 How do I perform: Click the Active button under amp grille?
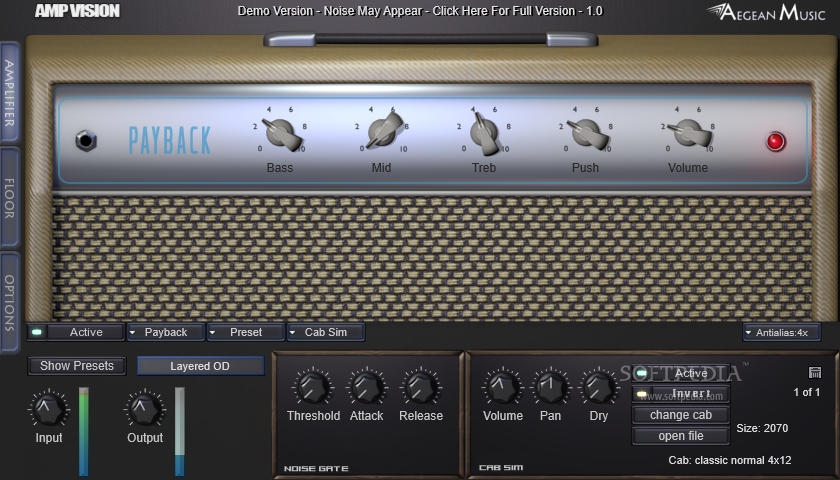pos(86,332)
